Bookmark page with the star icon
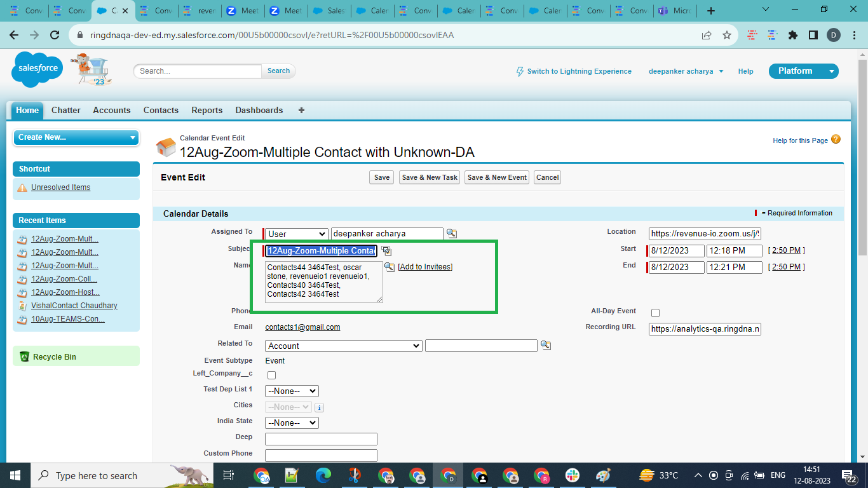This screenshot has height=488, width=868. pos(727,36)
